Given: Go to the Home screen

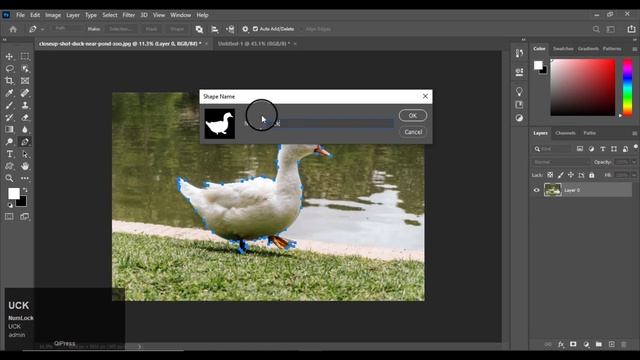Looking at the screenshot, I should pyautogui.click(x=13, y=29).
